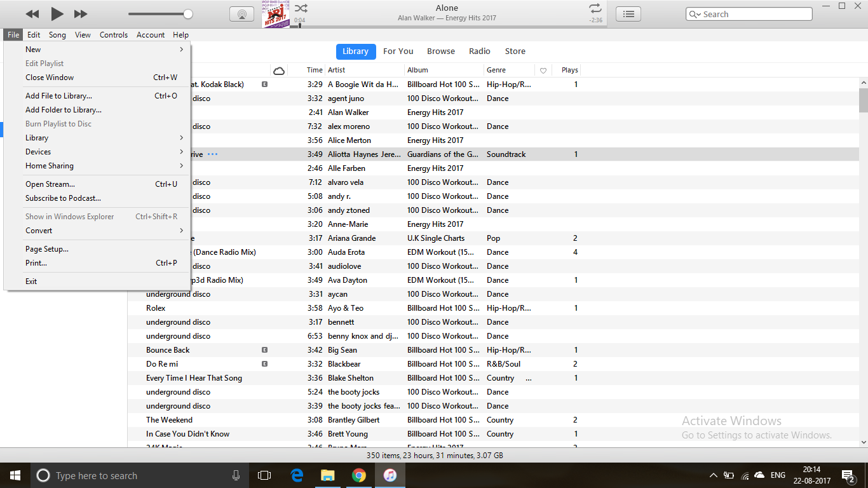Click the U.K Single Charts album cell
The height and width of the screenshot is (488, 868).
(x=436, y=238)
